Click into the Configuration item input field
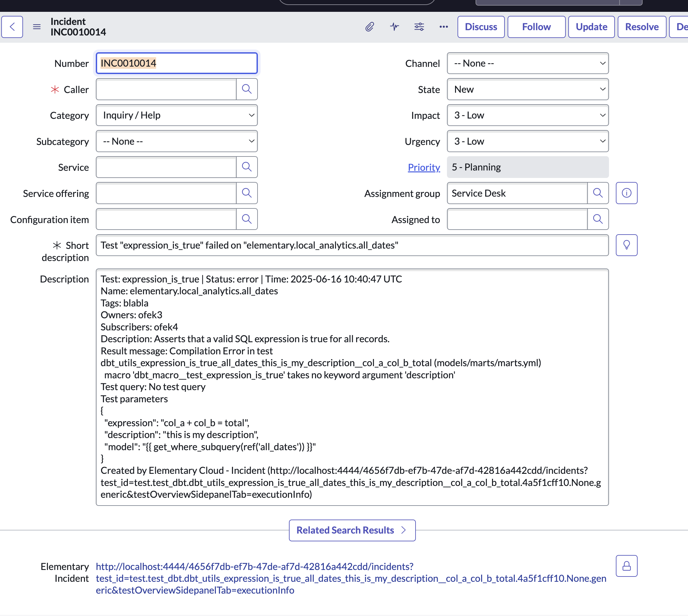 tap(166, 219)
